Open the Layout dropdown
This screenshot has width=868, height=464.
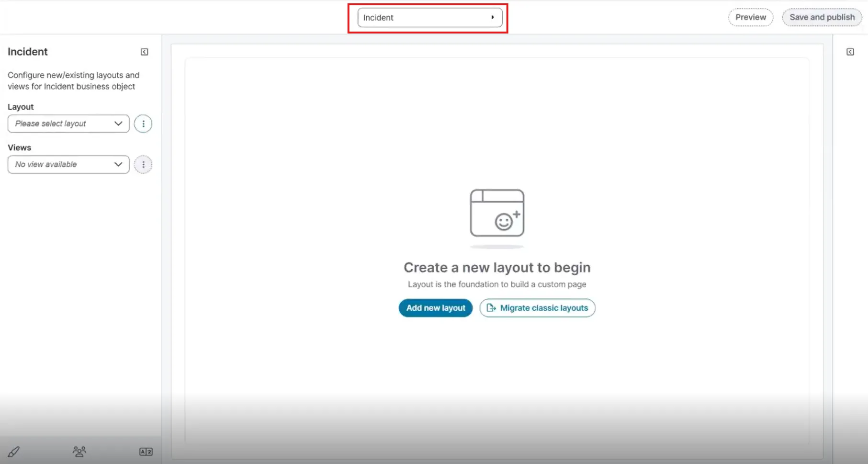[68, 124]
